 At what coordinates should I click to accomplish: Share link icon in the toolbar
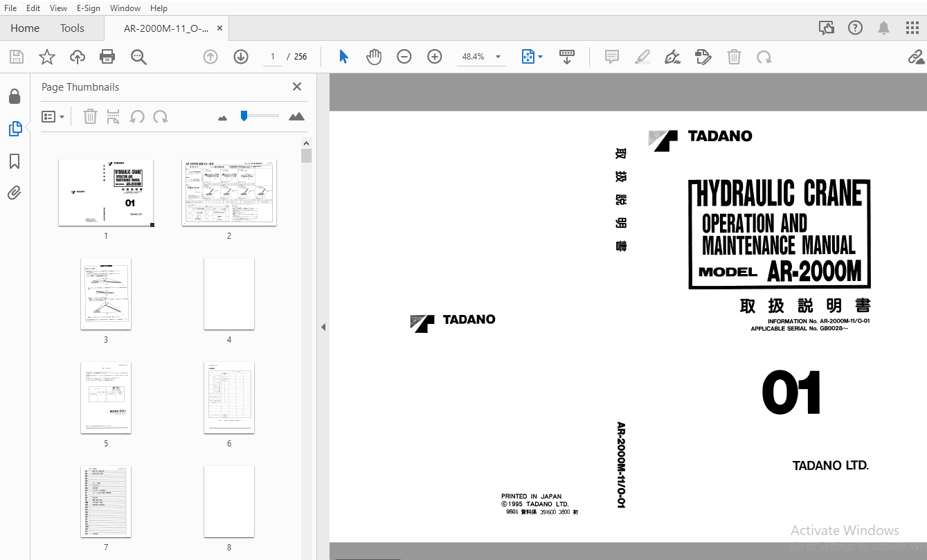(x=917, y=57)
